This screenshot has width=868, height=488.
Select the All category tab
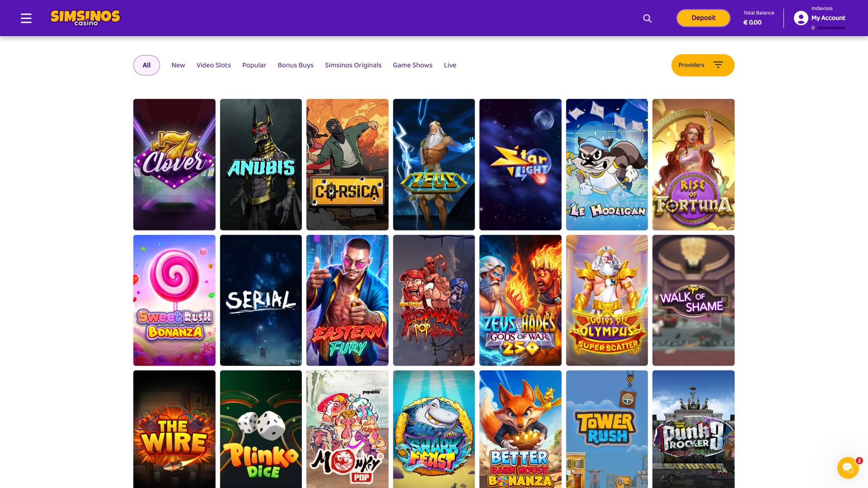tap(146, 65)
